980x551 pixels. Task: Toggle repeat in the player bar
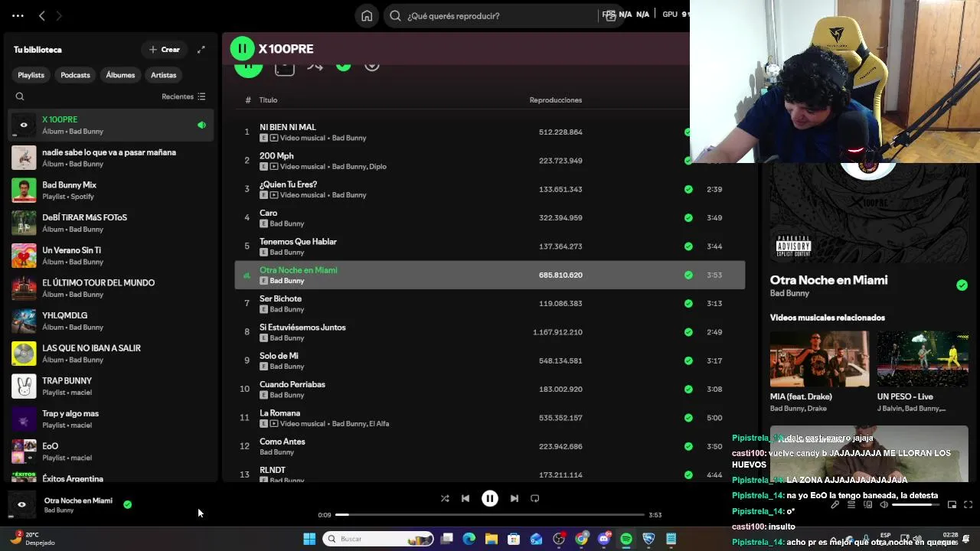535,498
